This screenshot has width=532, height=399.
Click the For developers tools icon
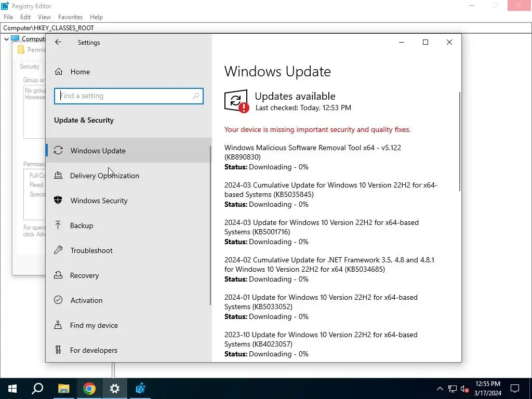click(x=58, y=350)
